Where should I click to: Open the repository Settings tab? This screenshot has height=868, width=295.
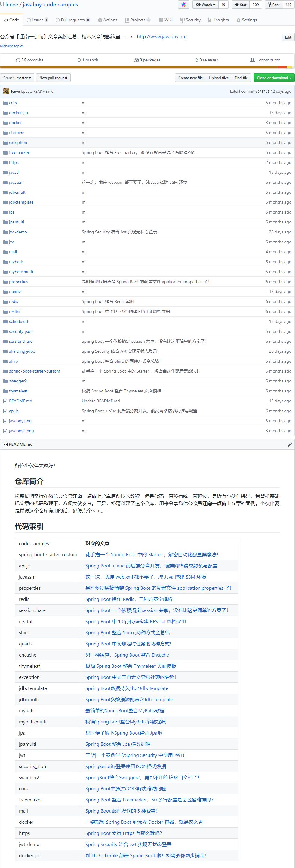(247, 20)
